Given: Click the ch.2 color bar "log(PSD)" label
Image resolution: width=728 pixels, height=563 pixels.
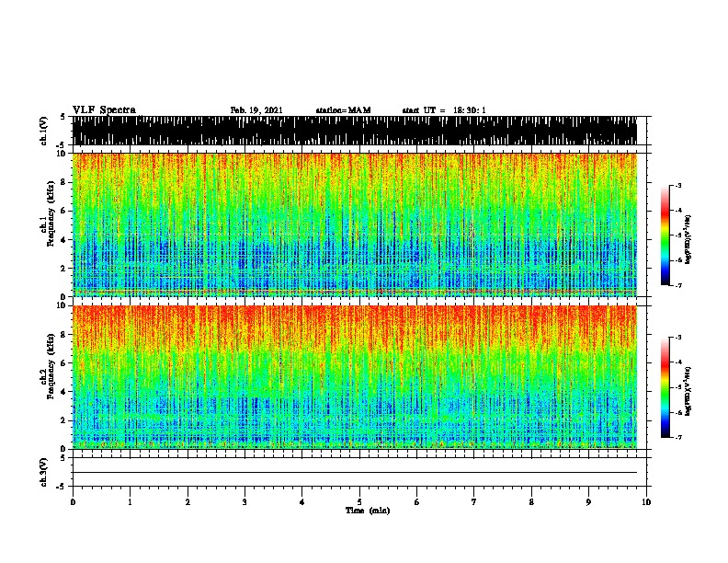Looking at the screenshot, I should click(x=688, y=391).
